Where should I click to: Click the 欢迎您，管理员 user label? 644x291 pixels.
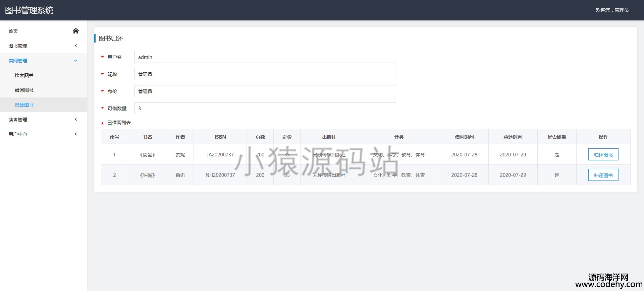tap(612, 10)
